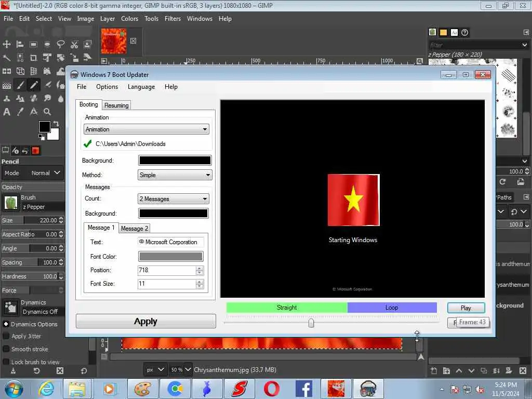Open Language menu in Boot Updater
This screenshot has height=399, width=532.
(141, 87)
